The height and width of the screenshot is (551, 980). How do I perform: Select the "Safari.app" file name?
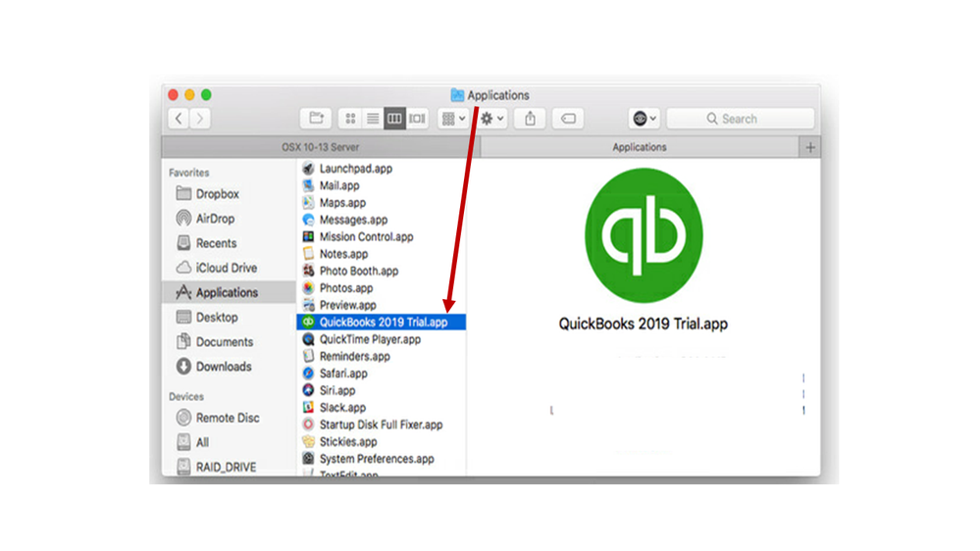pos(343,374)
